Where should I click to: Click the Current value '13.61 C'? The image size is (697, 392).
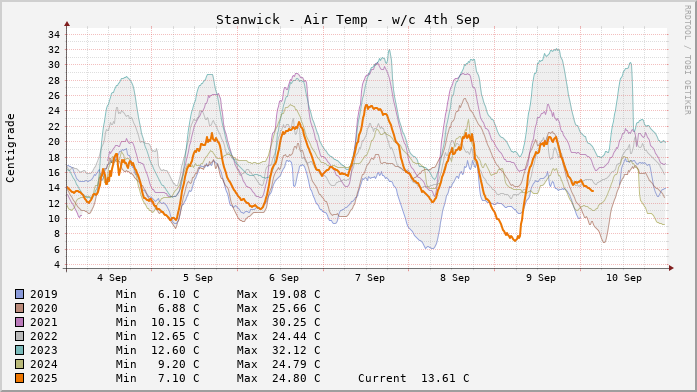pyautogui.click(x=445, y=378)
